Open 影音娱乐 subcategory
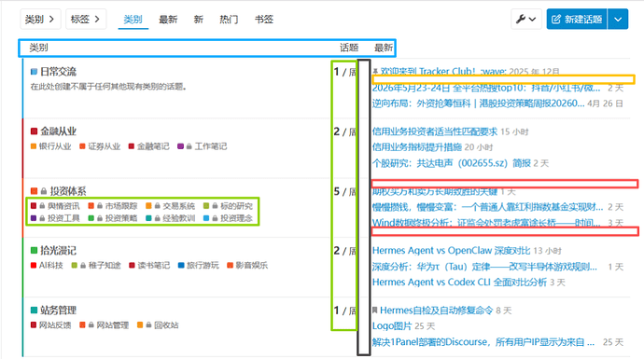The height and width of the screenshot is (359, 644). (247, 266)
